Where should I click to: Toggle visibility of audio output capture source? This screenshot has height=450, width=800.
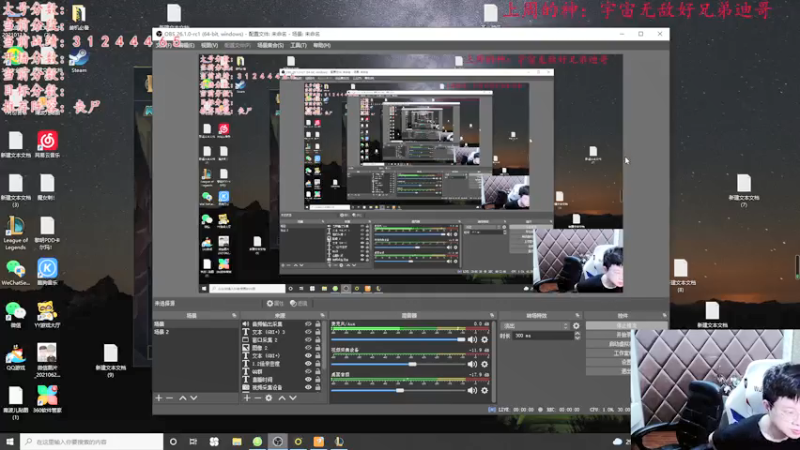click(x=308, y=324)
